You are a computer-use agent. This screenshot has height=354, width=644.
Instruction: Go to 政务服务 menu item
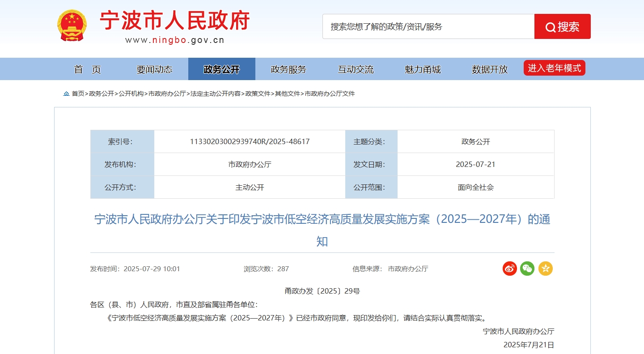click(288, 69)
